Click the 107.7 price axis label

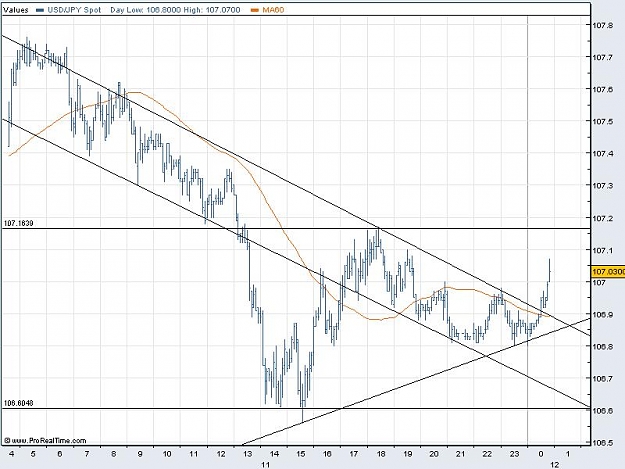point(602,57)
